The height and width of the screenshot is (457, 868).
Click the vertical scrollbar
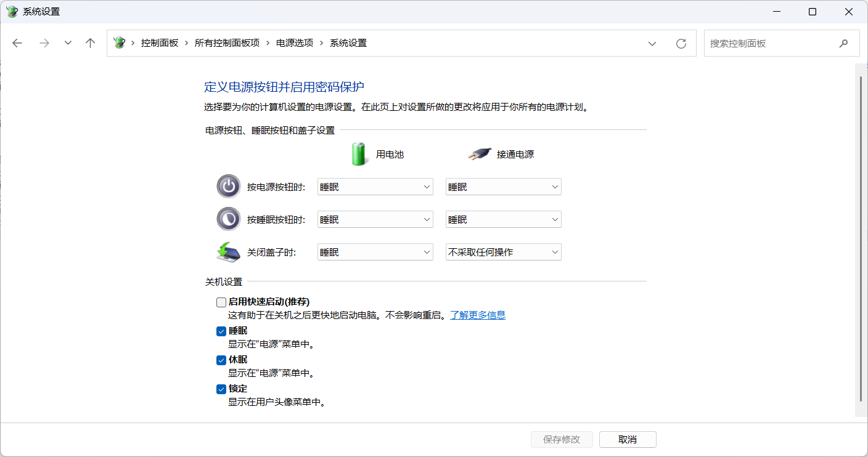pyautogui.click(x=861, y=238)
